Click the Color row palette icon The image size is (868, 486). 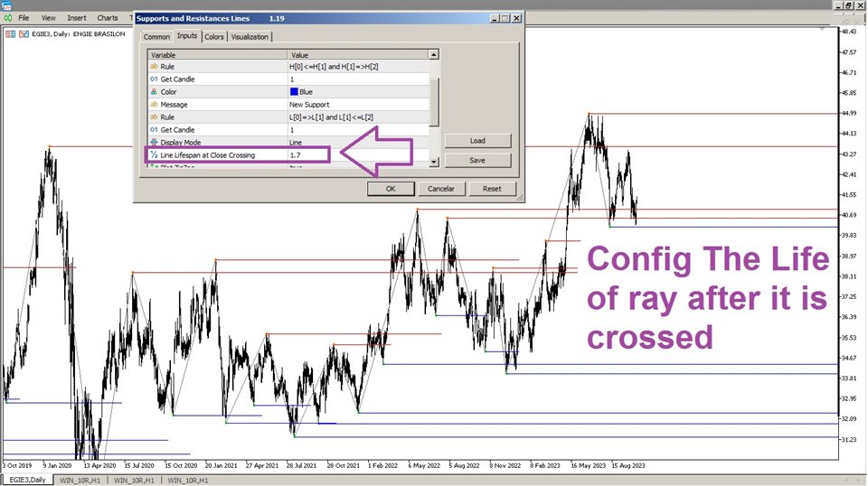coord(154,92)
